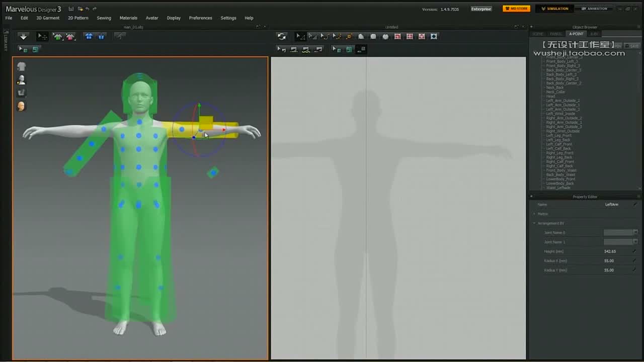Collapse the Arrangement BV section

tap(534, 223)
